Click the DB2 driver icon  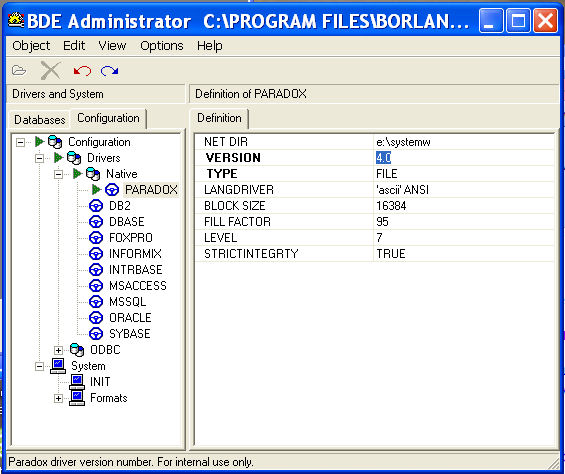[96, 206]
